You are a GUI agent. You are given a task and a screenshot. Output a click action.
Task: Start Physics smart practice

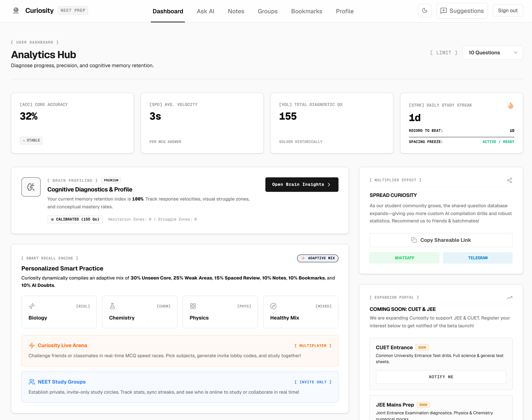point(220,312)
